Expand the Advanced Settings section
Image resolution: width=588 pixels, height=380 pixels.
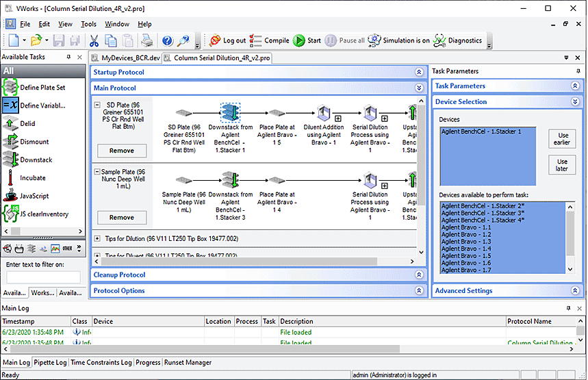pyautogui.click(x=575, y=290)
